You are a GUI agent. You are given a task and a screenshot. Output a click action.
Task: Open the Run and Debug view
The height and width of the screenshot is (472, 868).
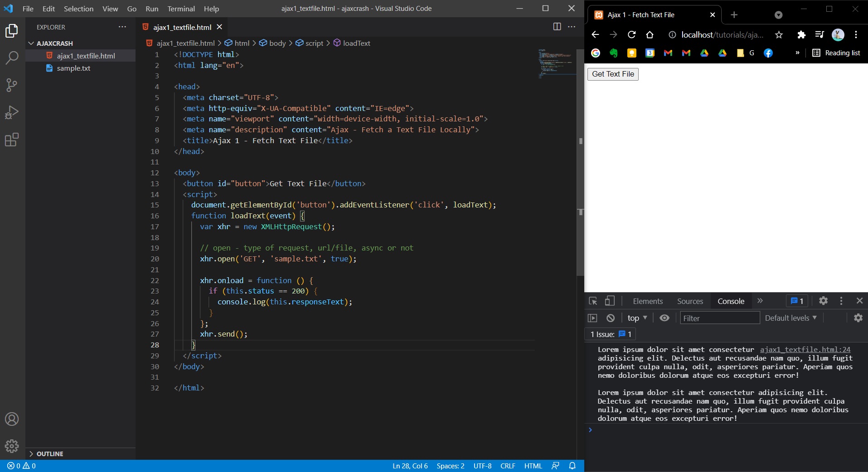[12, 112]
